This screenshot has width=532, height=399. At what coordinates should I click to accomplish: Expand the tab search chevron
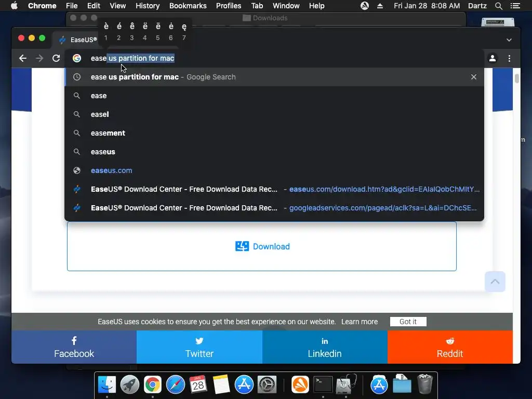pos(509,39)
